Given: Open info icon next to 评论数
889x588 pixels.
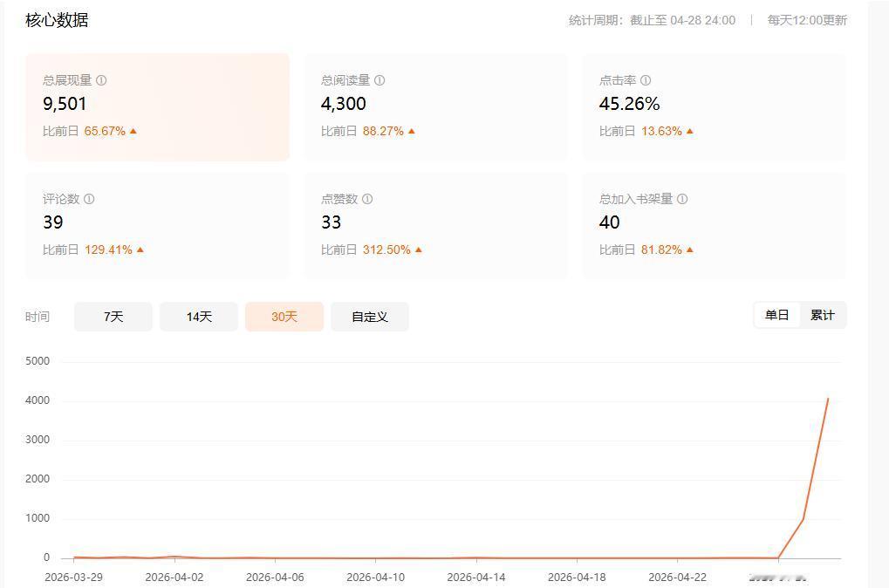Looking at the screenshot, I should (89, 199).
